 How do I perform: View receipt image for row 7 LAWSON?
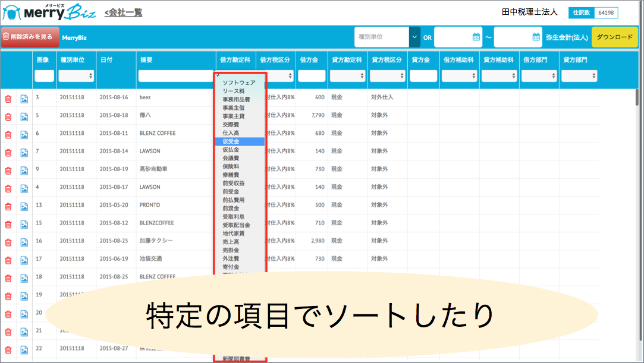24,153
